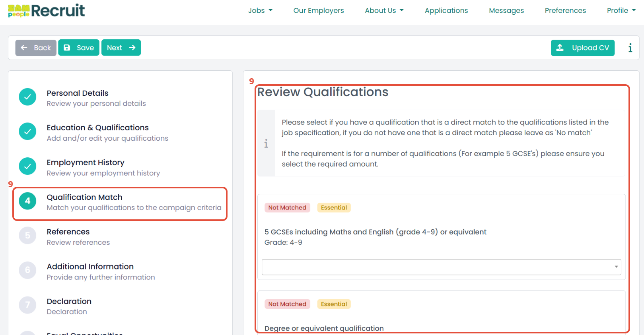Image resolution: width=644 pixels, height=335 pixels.
Task: Click the info icon in the instructions box
Action: point(266,143)
